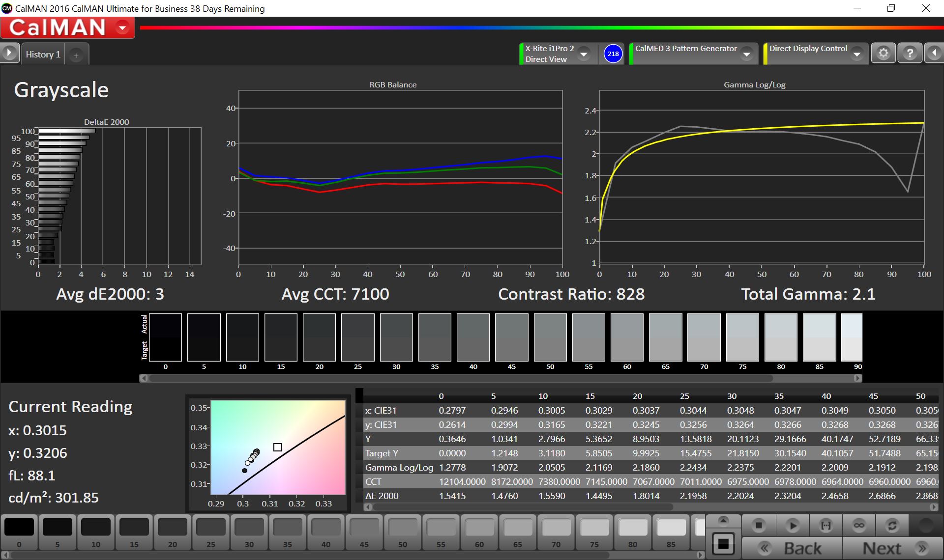Click the refresh loop icon
This screenshot has height=560, width=944.
click(x=892, y=526)
